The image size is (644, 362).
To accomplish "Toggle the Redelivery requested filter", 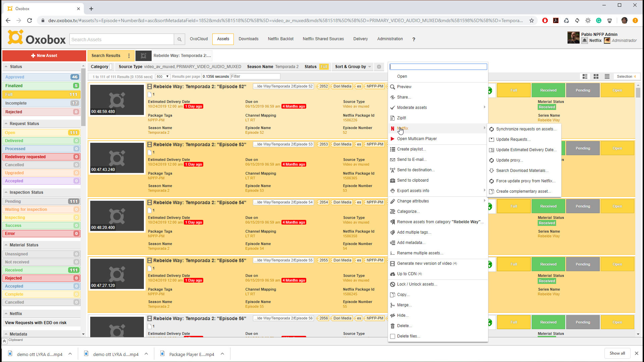I will pyautogui.click(x=42, y=157).
